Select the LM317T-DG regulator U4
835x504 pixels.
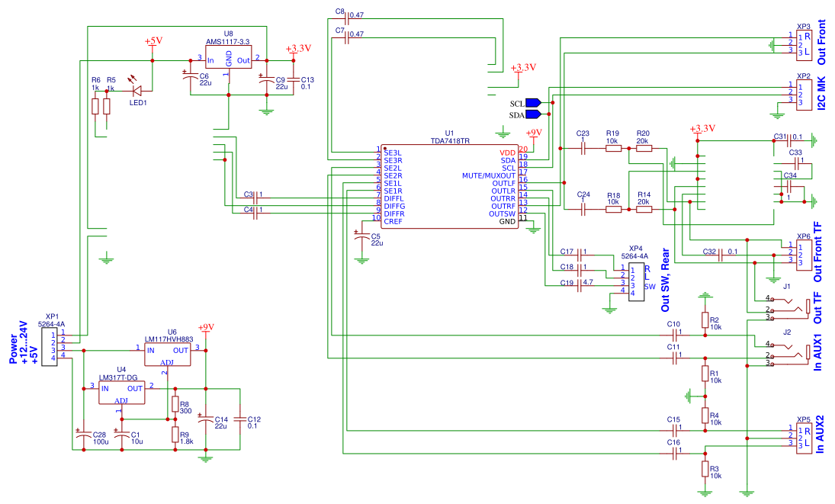pyautogui.click(x=121, y=393)
